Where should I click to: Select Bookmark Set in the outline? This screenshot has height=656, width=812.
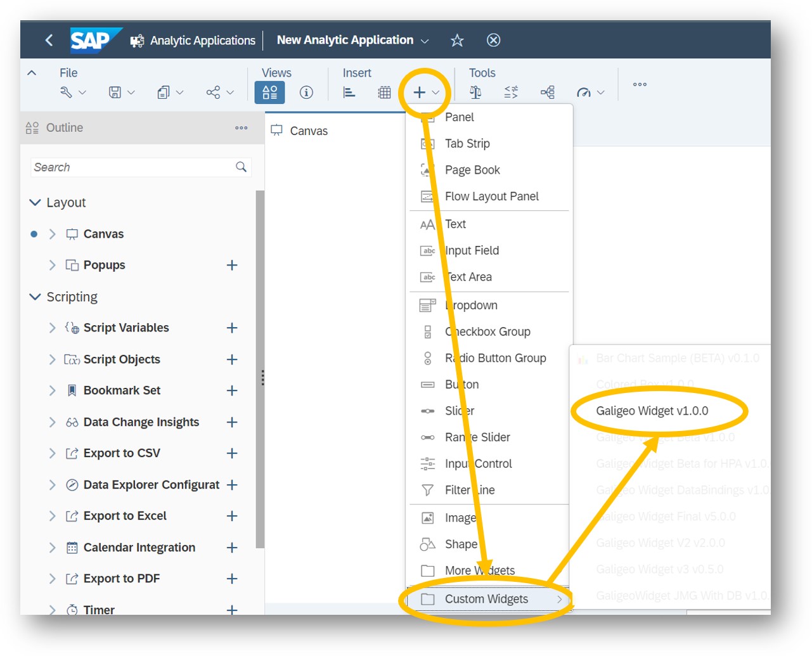(x=122, y=390)
